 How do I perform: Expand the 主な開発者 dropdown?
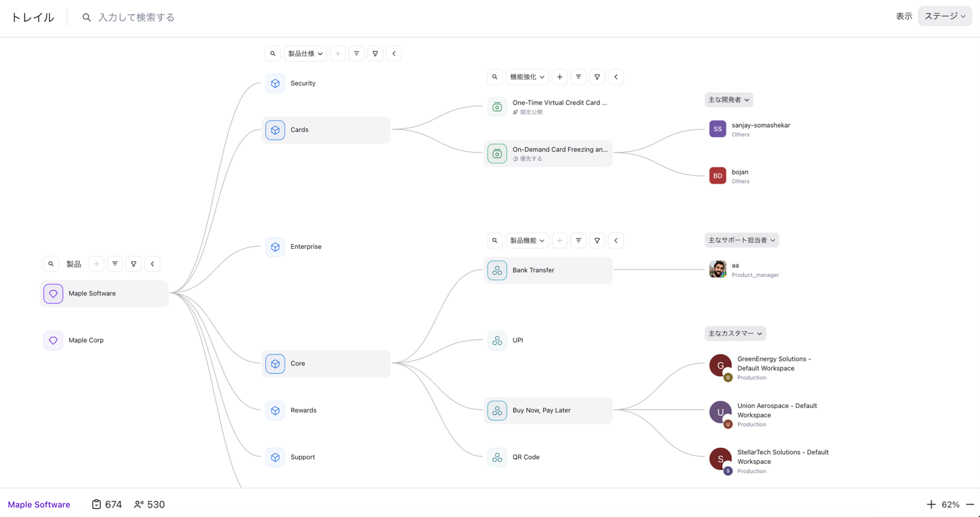coord(729,100)
